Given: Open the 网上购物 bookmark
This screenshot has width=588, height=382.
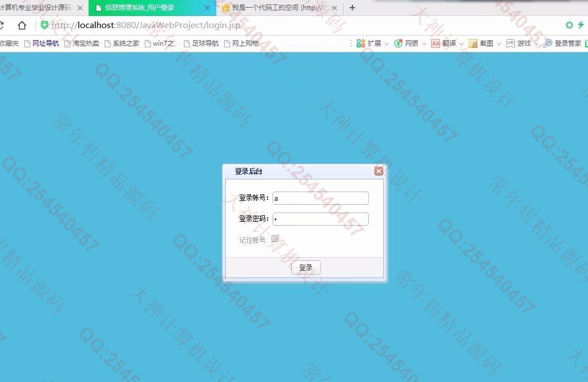Looking at the screenshot, I should tap(241, 43).
